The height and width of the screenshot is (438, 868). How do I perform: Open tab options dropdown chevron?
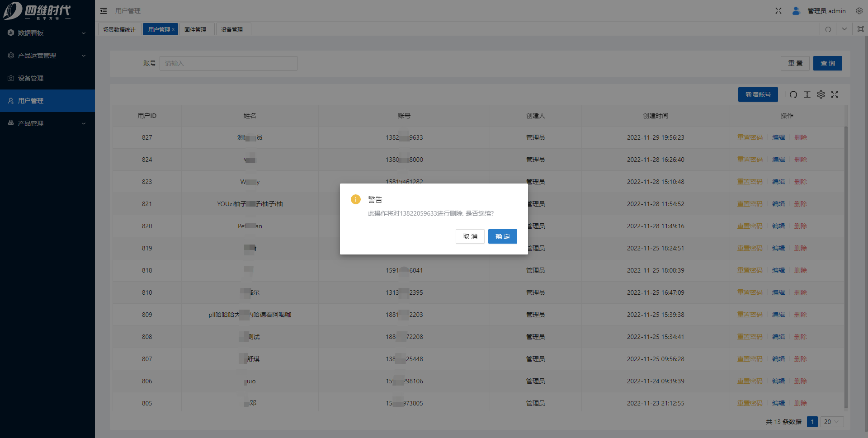point(844,29)
